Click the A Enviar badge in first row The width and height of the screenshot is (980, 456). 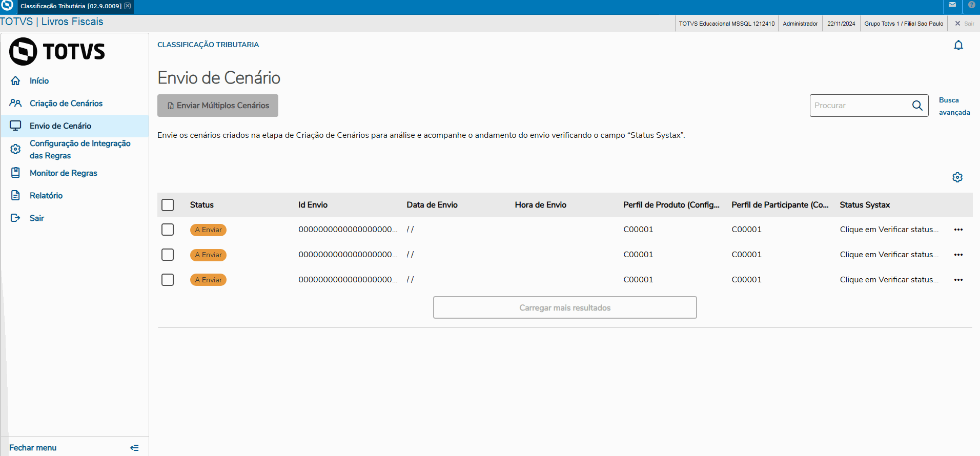pos(208,230)
